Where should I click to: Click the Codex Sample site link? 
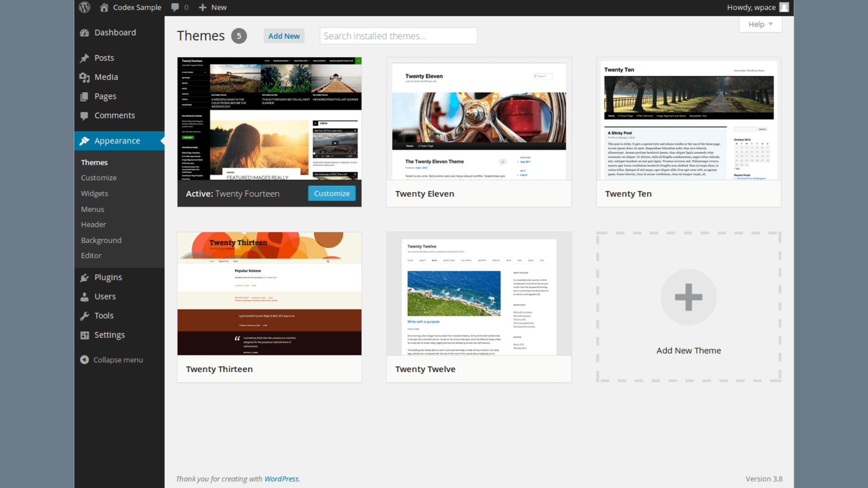tap(137, 7)
